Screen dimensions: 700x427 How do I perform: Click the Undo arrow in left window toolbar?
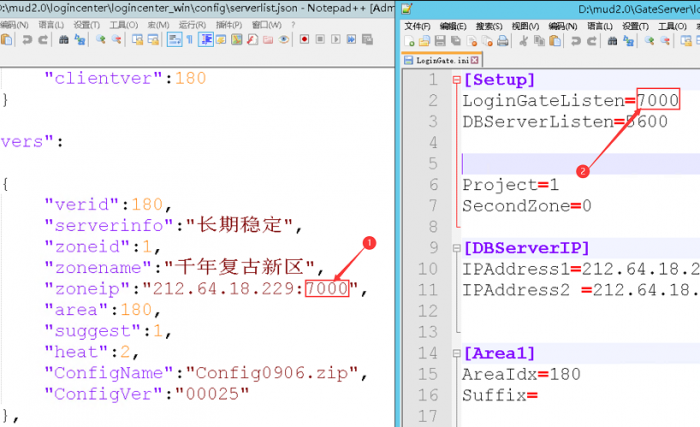click(x=27, y=40)
